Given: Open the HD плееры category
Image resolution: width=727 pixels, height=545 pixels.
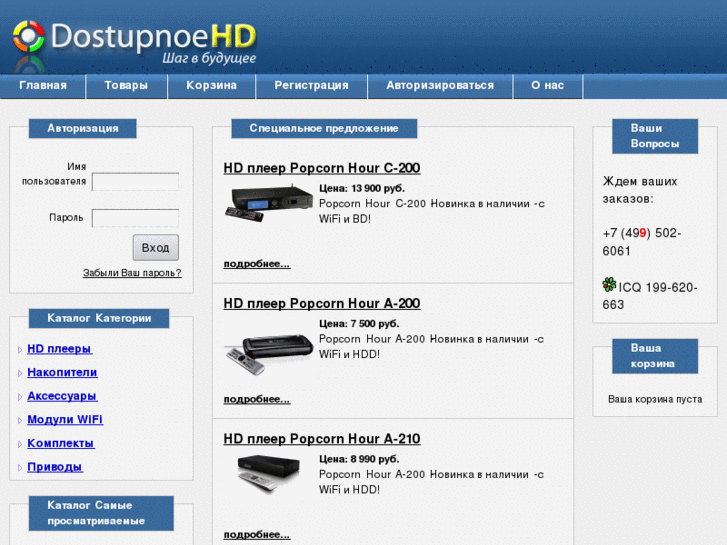Looking at the screenshot, I should click(x=59, y=349).
